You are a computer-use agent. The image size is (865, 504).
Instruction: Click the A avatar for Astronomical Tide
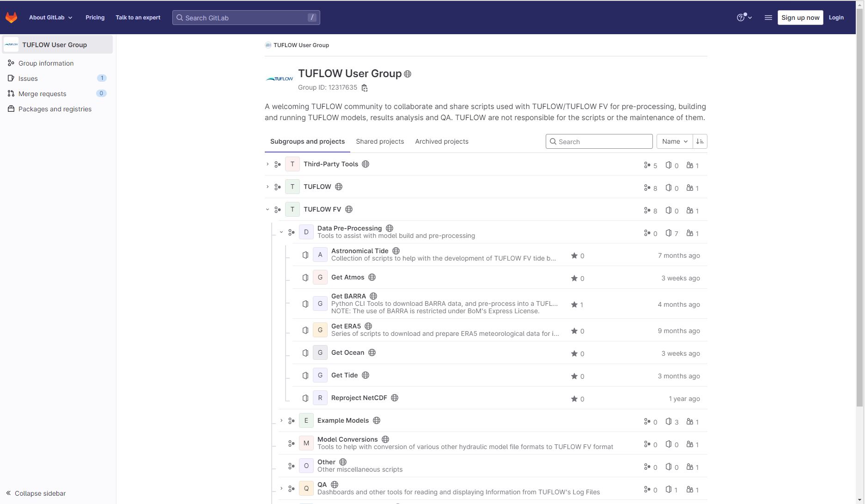320,255
